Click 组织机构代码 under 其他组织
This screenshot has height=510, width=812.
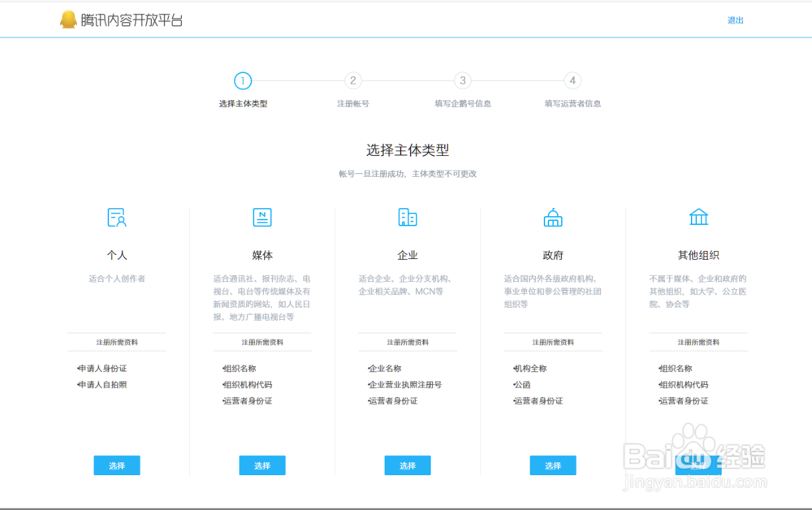684,385
